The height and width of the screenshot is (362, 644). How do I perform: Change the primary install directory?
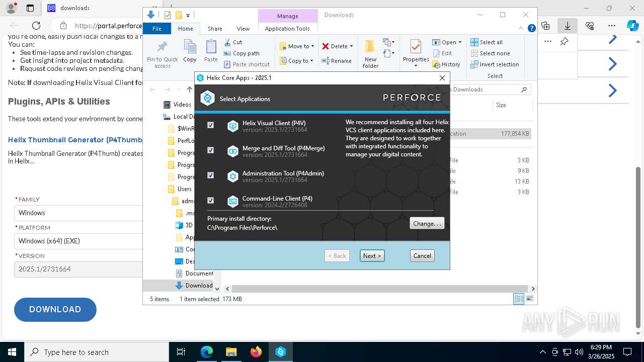tap(427, 223)
